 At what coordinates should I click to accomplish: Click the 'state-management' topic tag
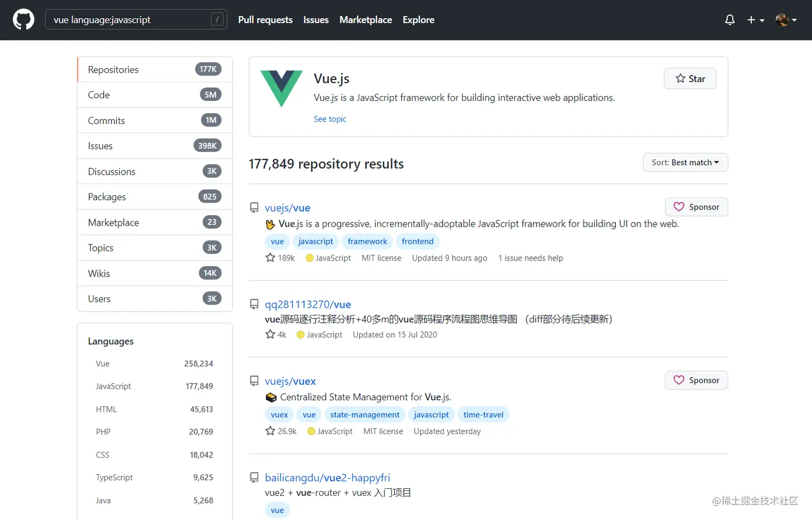(365, 415)
